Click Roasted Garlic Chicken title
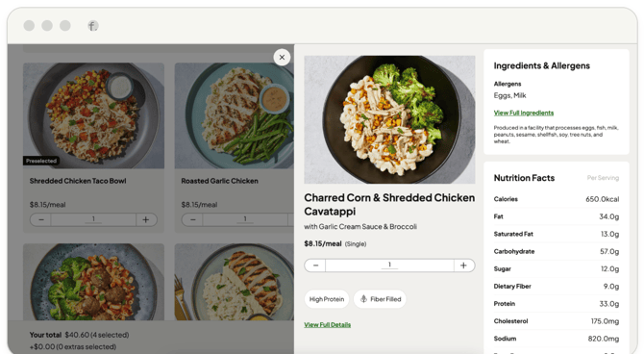 [x=220, y=181]
